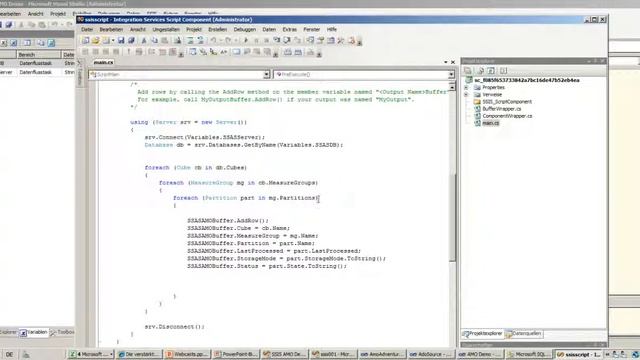Screen dimensions: 640x360
Task: Click the Toolbox wrench icon in toolbar
Action: click(x=341, y=40)
